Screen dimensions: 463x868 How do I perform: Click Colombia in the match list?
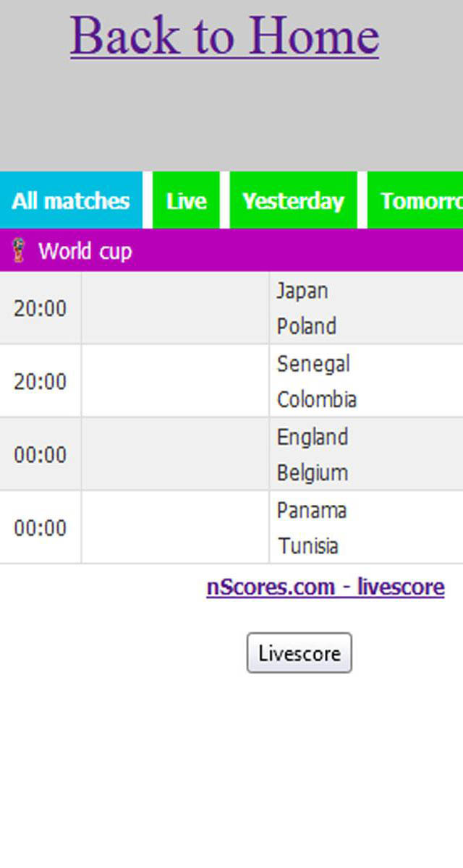point(317,399)
